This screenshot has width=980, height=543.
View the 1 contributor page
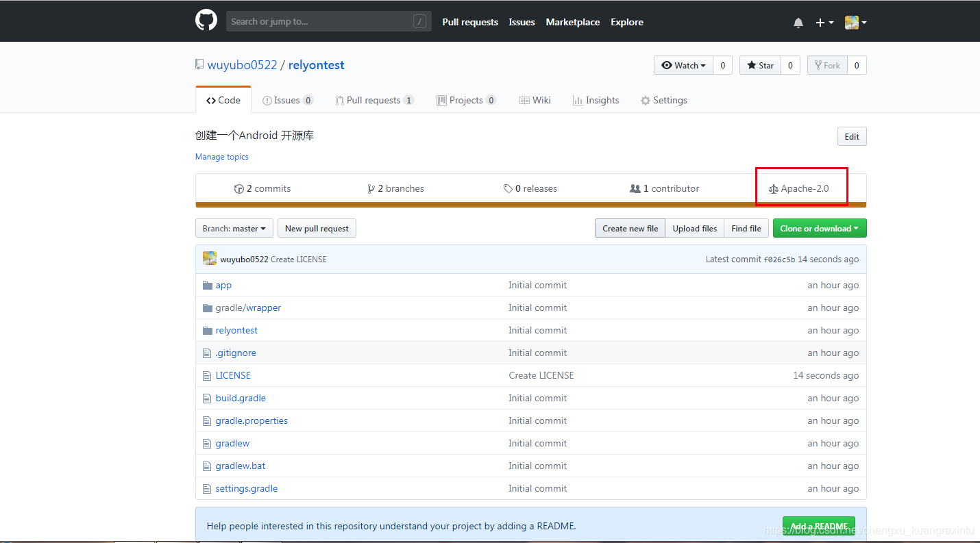[665, 188]
